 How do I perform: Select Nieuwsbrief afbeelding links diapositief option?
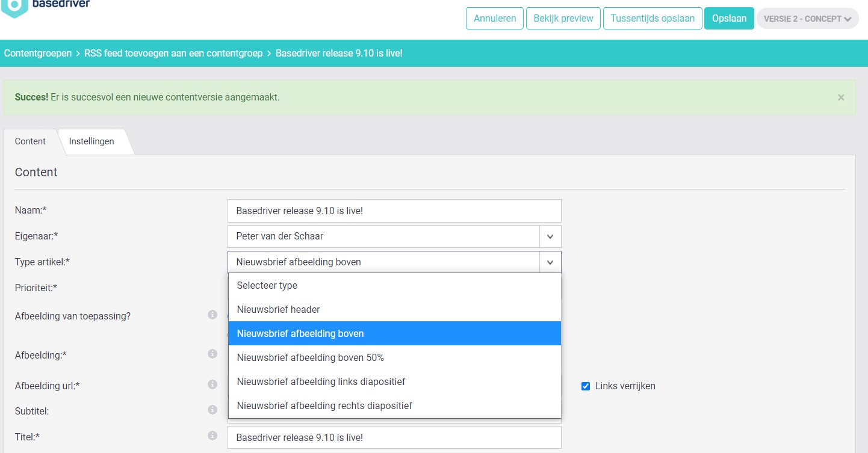click(x=394, y=381)
